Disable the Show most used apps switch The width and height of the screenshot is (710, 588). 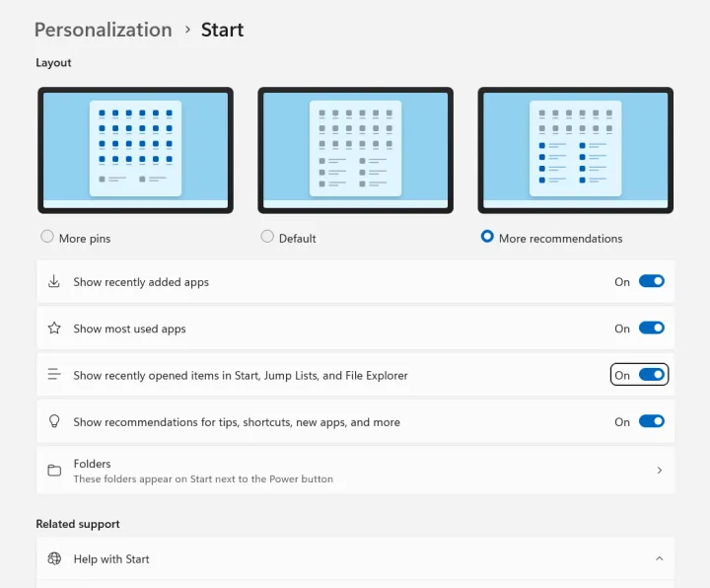(x=651, y=329)
